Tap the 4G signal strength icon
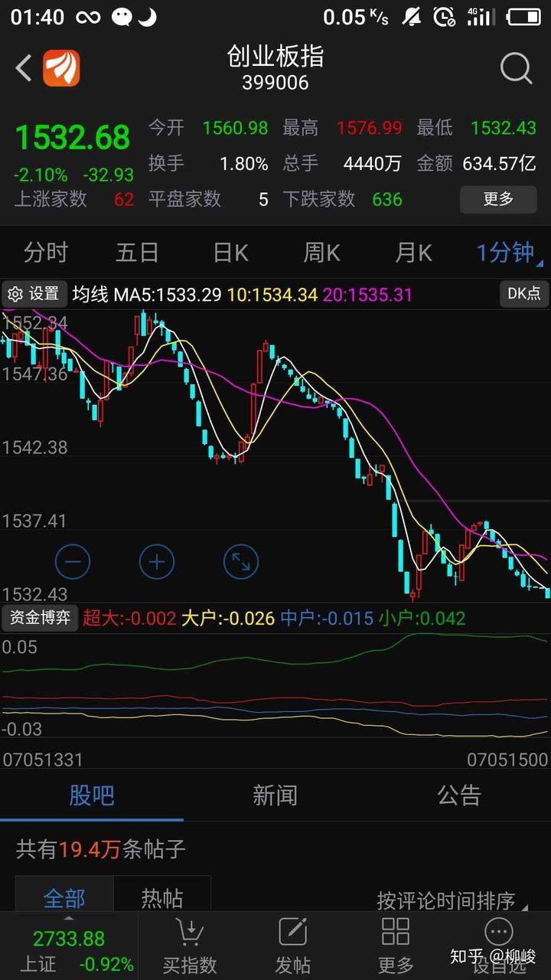This screenshot has height=980, width=551. [x=480, y=16]
